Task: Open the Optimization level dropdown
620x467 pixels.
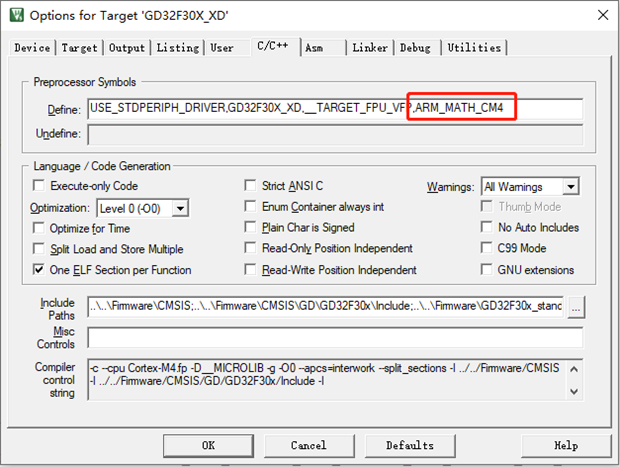Action: point(180,208)
